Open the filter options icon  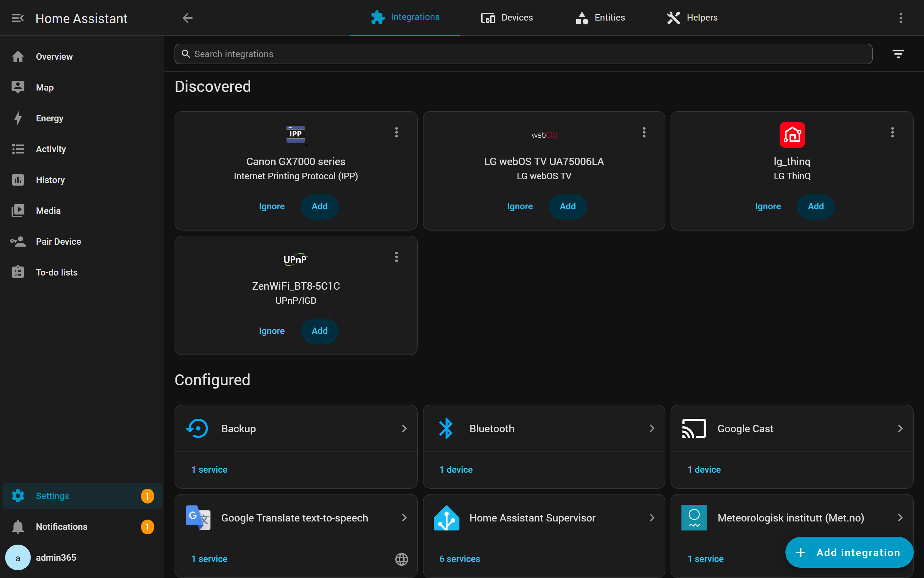[898, 54]
